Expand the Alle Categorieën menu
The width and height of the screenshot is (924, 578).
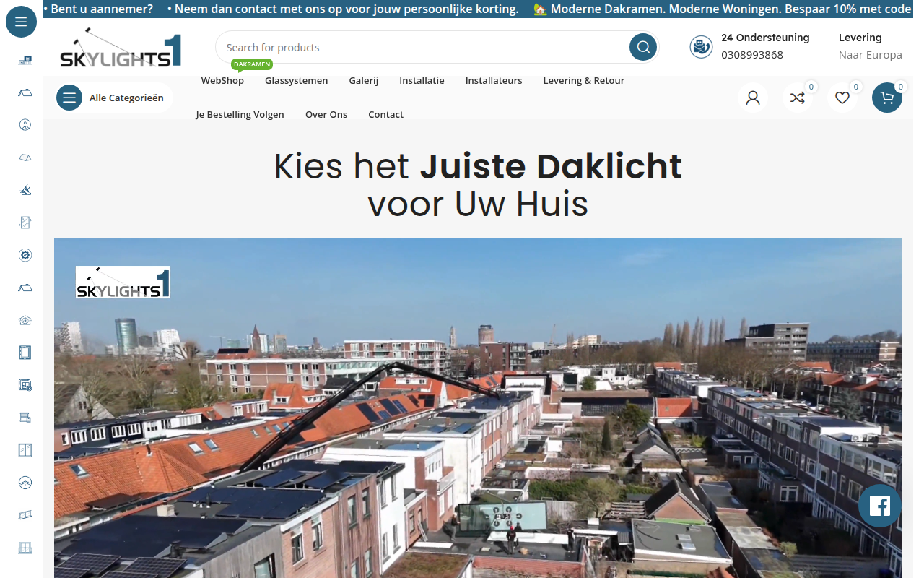click(114, 98)
